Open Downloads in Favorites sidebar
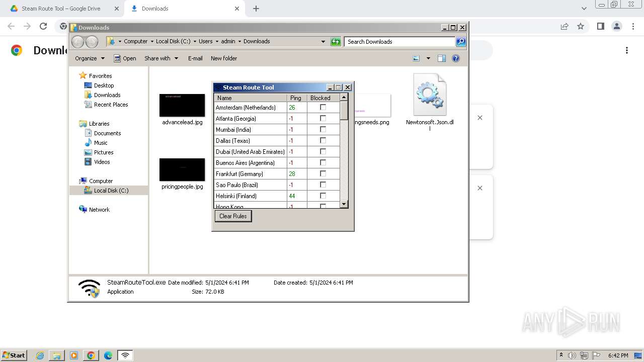 pos(107,95)
